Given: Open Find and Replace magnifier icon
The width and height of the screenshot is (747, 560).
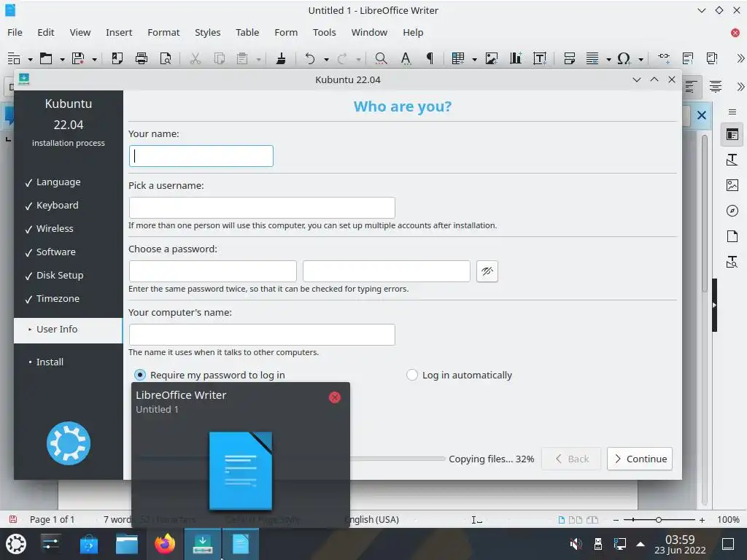Looking at the screenshot, I should [381, 58].
